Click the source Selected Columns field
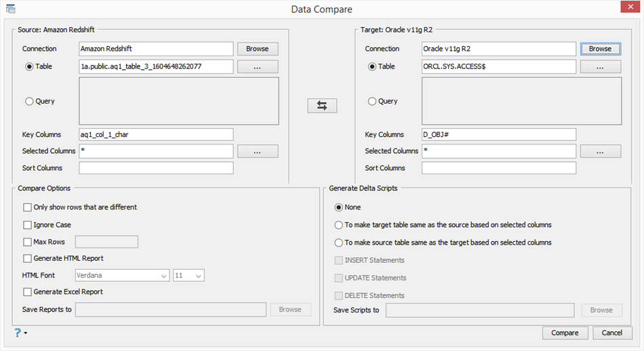Viewport: 644px width, 351px height. pos(156,151)
